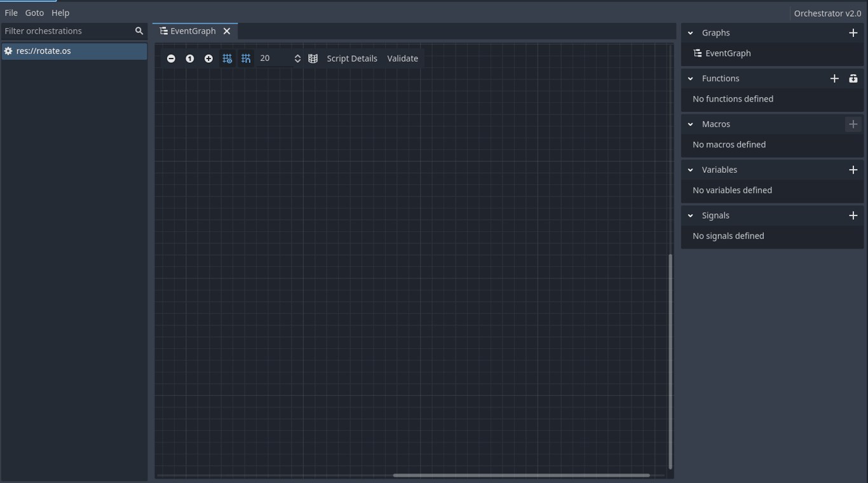Image resolution: width=868 pixels, height=483 pixels.
Task: Click the 'No signals defined' text
Action: [x=728, y=236]
